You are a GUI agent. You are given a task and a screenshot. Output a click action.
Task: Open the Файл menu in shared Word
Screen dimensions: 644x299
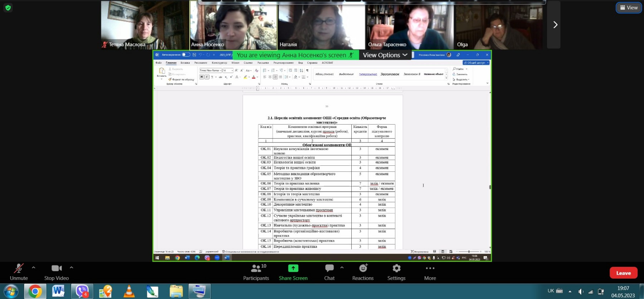pos(158,63)
